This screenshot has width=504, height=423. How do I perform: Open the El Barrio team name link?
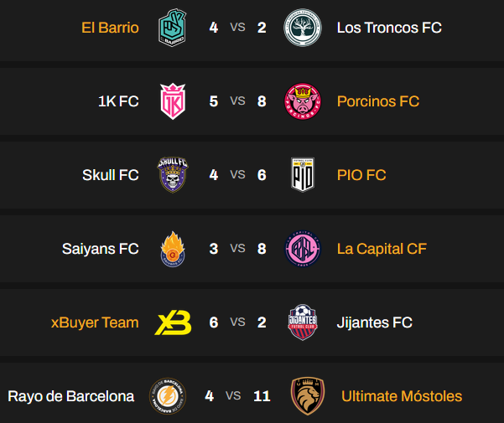tap(110, 28)
